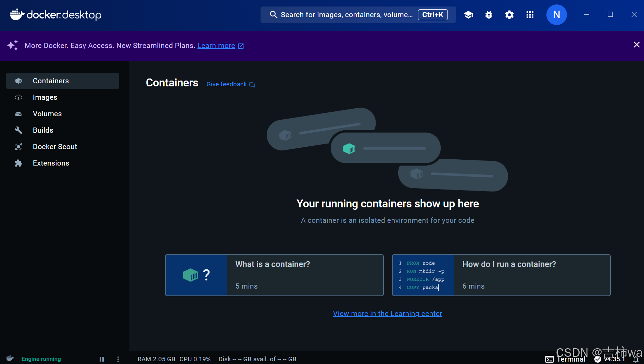
Task: Click the Containers page heading
Action: (172, 83)
